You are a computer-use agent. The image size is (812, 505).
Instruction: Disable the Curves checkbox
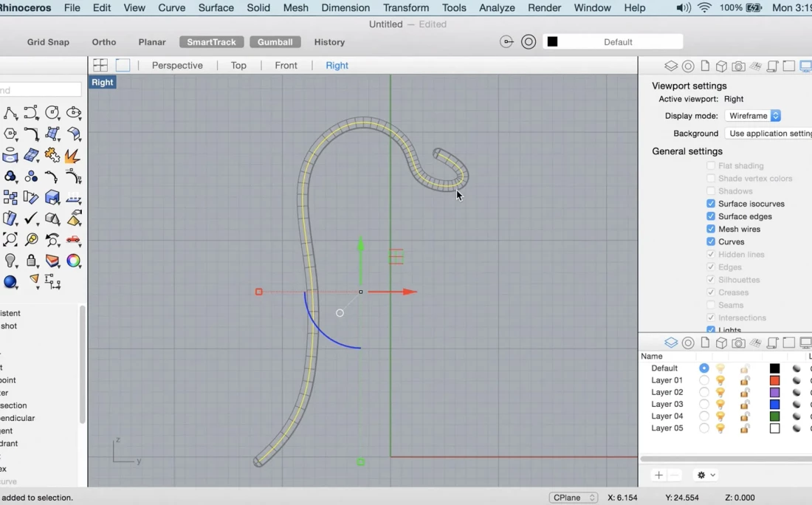coord(711,242)
